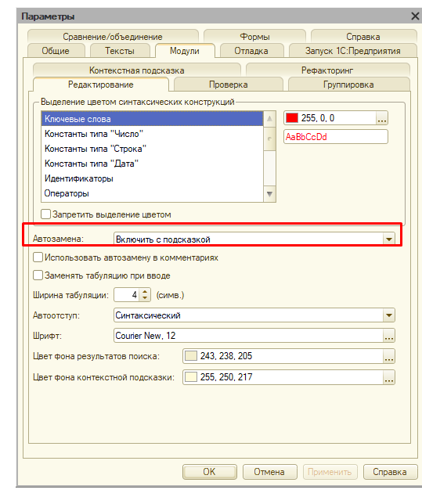Switch to the Сравнение/объединение tab
Image resolution: width=422 pixels, height=504 pixels.
[x=113, y=37]
